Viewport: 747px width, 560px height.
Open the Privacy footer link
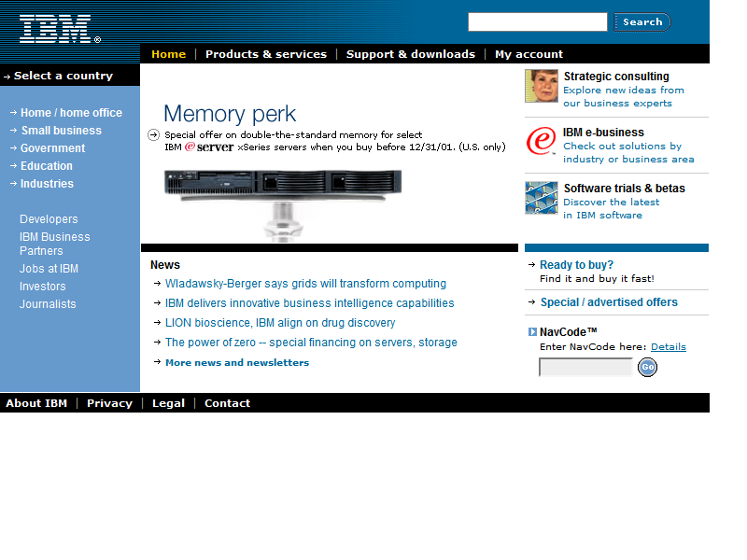(109, 403)
